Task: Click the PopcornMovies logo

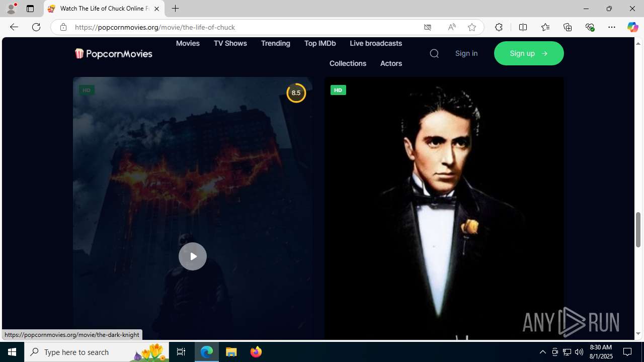Action: click(113, 53)
